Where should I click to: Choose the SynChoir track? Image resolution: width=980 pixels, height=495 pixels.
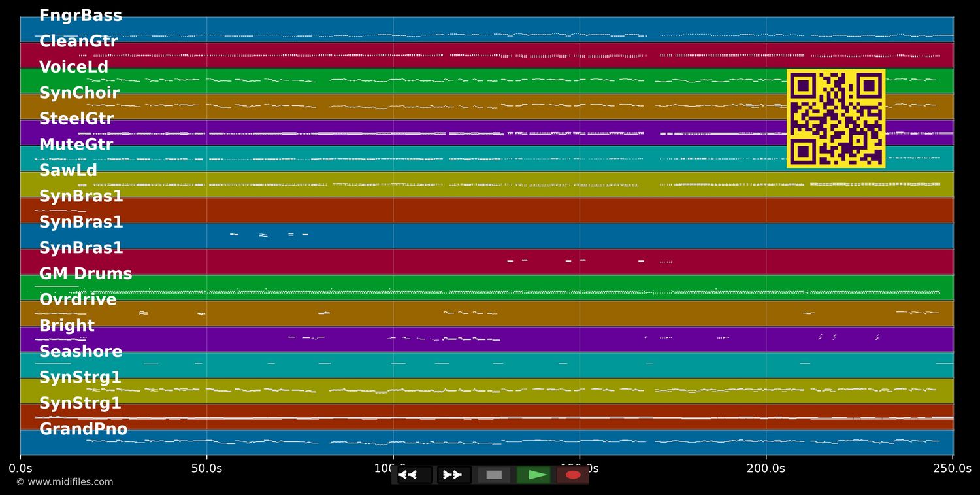coord(79,94)
